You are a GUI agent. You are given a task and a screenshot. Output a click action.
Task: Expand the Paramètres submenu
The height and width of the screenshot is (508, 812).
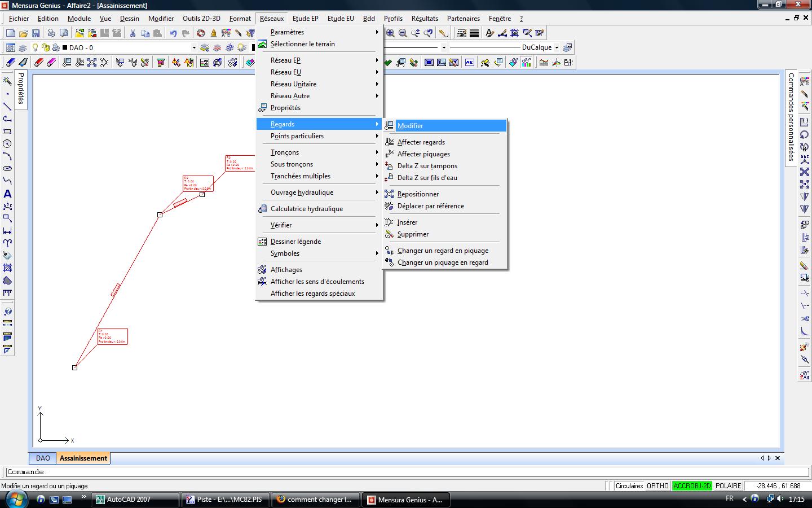(x=320, y=32)
